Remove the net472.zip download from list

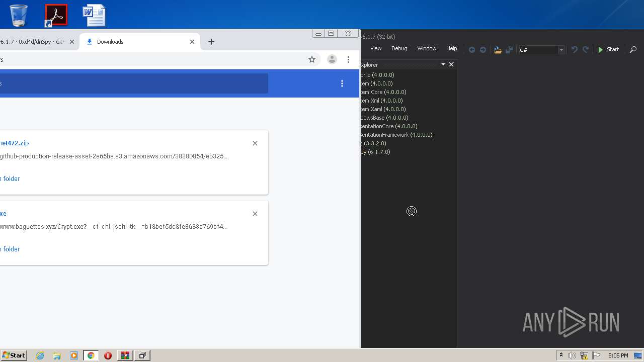pyautogui.click(x=255, y=143)
